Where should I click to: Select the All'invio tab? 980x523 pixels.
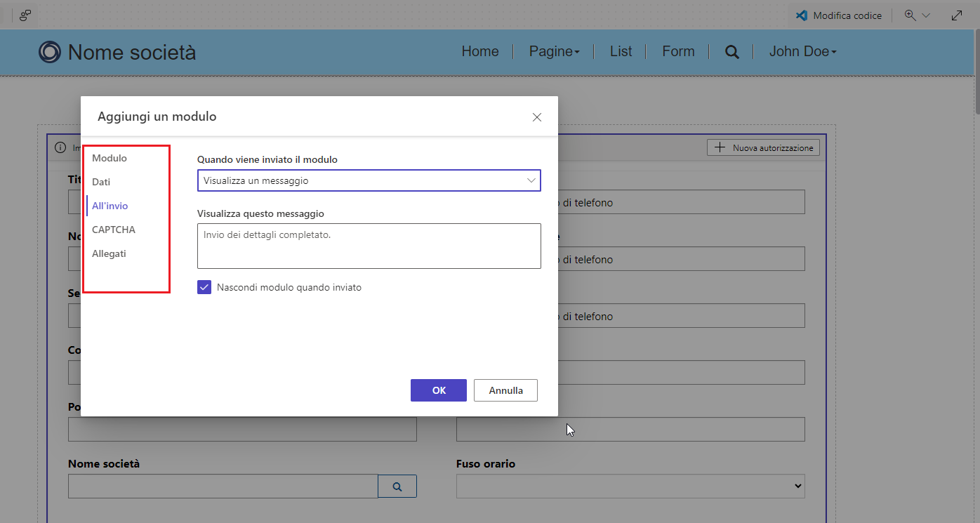[x=110, y=206]
